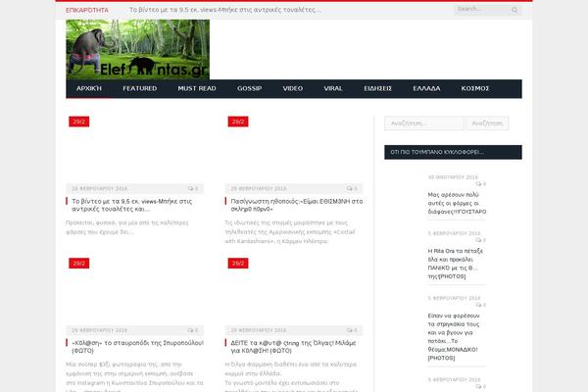Open sidebar post 'Είπαν να φορέσουν τα στριγκάκια'
Image resolution: width=588 pixels, height=392 pixels.
pos(454,336)
